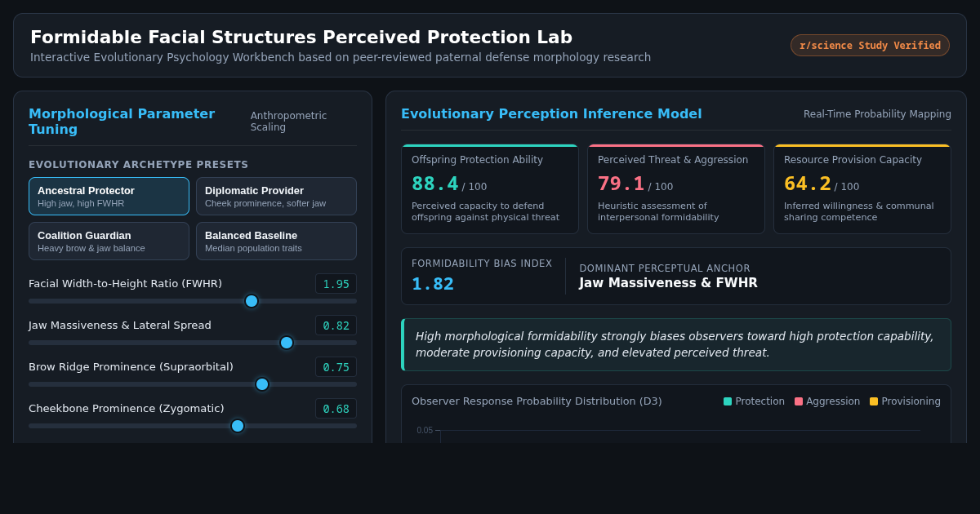Screen dimensions: 980x514
Task: Click the provisioning score 64.2
Action: pyautogui.click(x=808, y=184)
